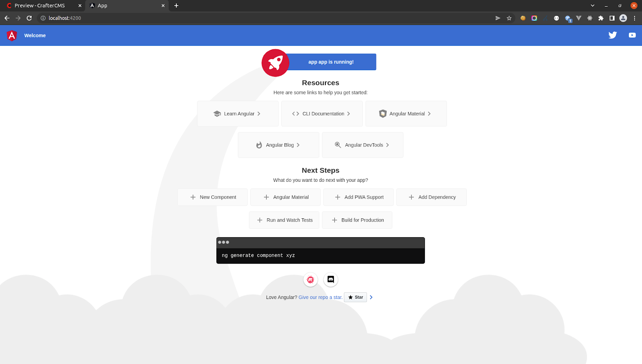Bookmark page with star icon
The width and height of the screenshot is (642, 364).
509,18
